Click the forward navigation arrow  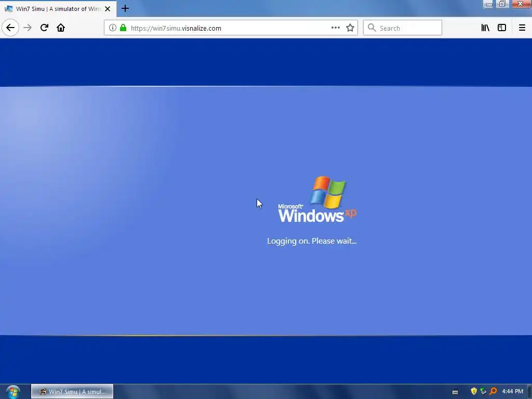pyautogui.click(x=28, y=28)
